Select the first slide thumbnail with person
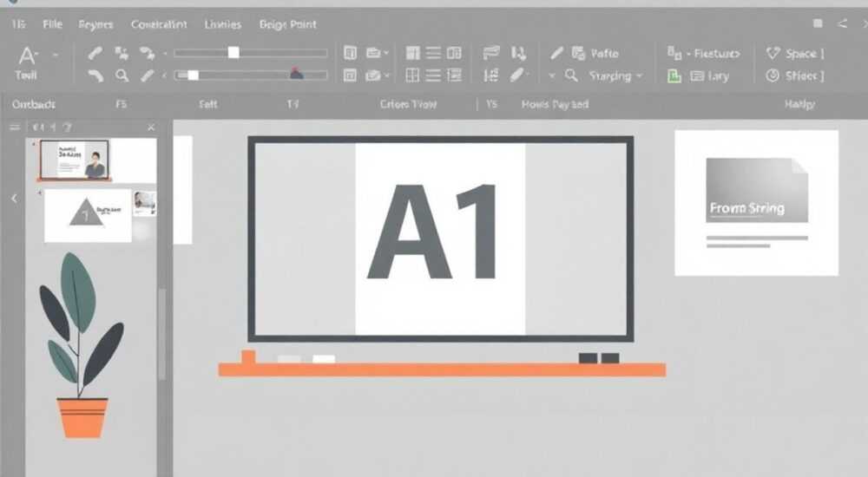This screenshot has width=868, height=477. [x=75, y=160]
